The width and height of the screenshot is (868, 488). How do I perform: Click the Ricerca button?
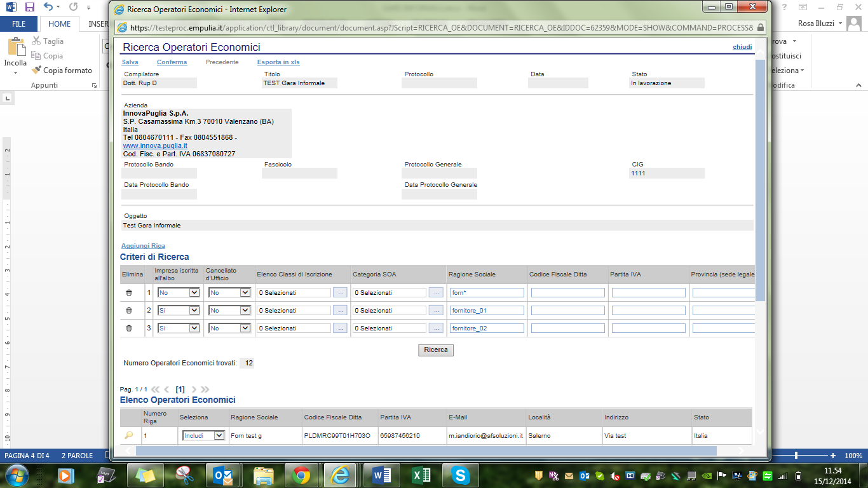click(436, 350)
